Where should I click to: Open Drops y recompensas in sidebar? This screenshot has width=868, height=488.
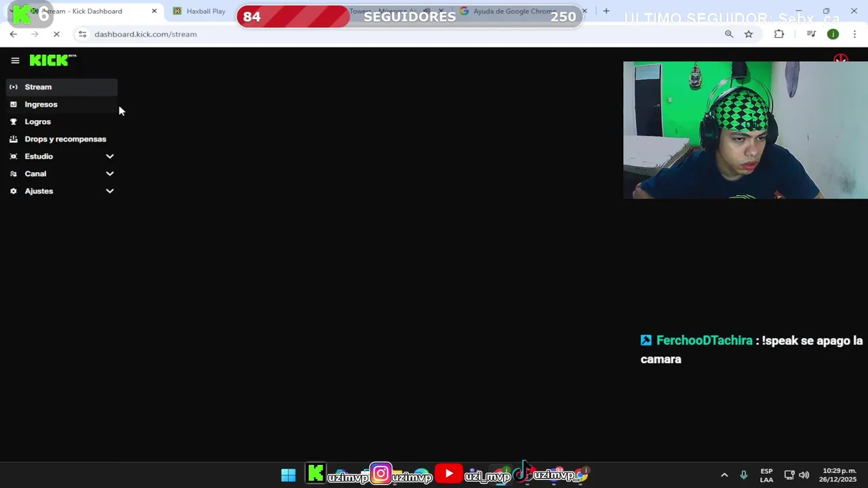pyautogui.click(x=62, y=139)
